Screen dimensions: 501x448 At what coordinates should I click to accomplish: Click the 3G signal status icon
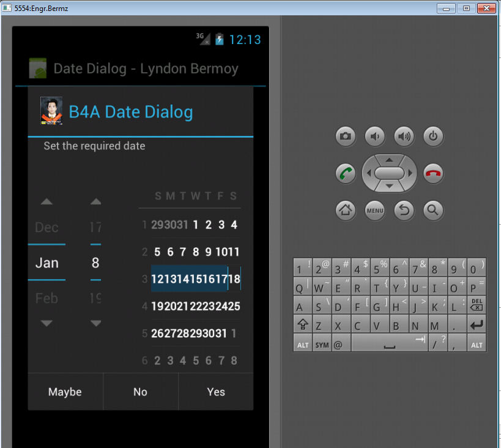(x=203, y=39)
